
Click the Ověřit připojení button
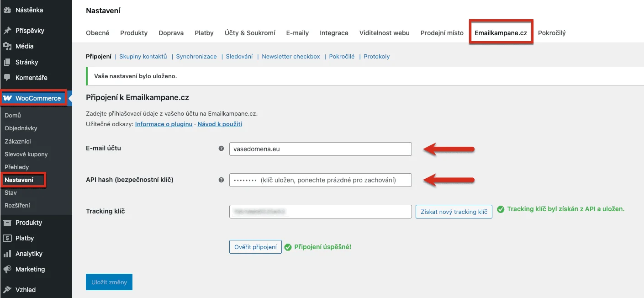[x=255, y=247]
